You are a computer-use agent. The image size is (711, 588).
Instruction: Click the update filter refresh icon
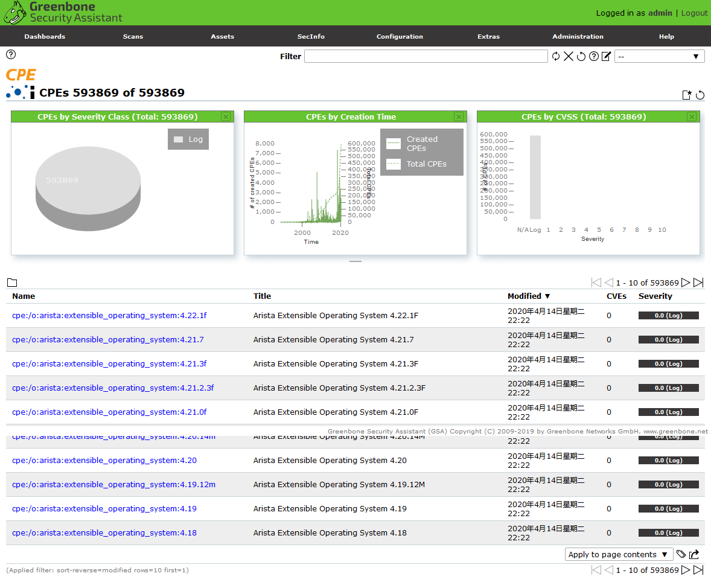pyautogui.click(x=555, y=56)
